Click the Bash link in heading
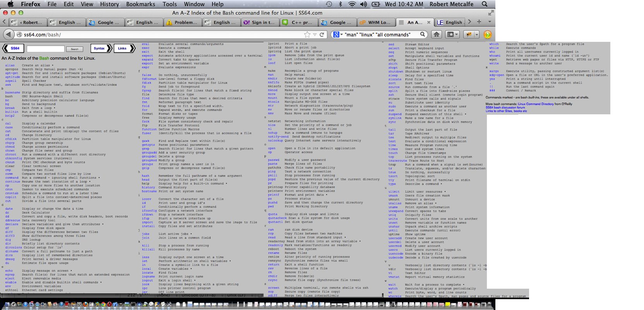644x310 pixels. 44,58
